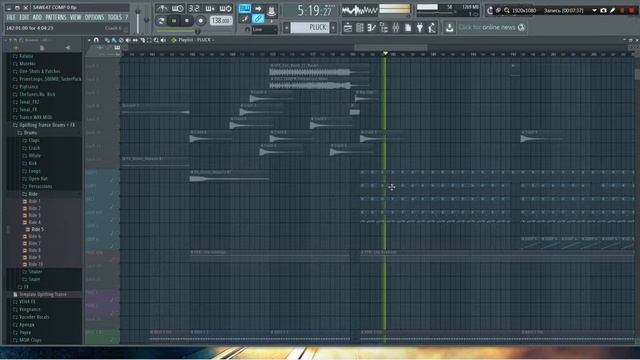This screenshot has width=640, height=360.
Task: Toggle wait for input before recording
Action: point(178,9)
